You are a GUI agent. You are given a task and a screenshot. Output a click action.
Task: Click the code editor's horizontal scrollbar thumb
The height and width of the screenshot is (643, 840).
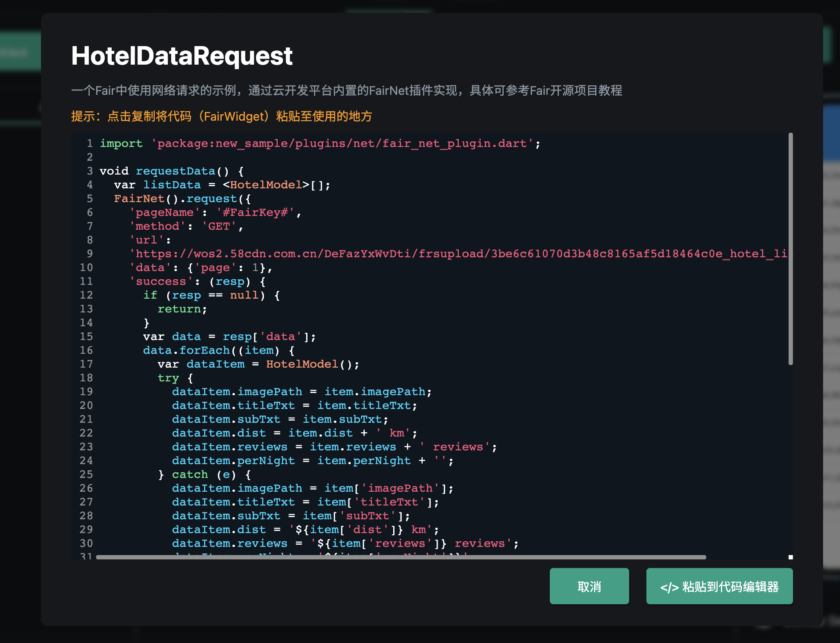pos(400,557)
